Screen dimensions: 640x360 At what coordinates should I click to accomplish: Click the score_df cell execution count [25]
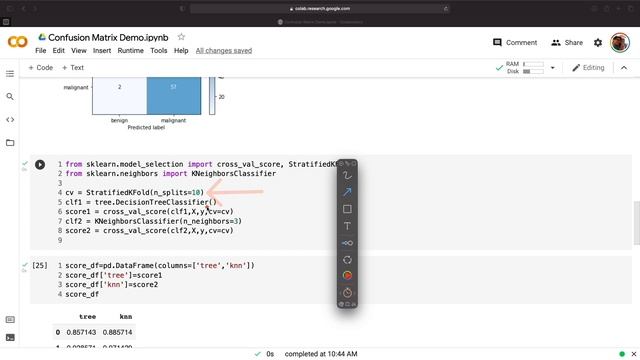click(40, 265)
